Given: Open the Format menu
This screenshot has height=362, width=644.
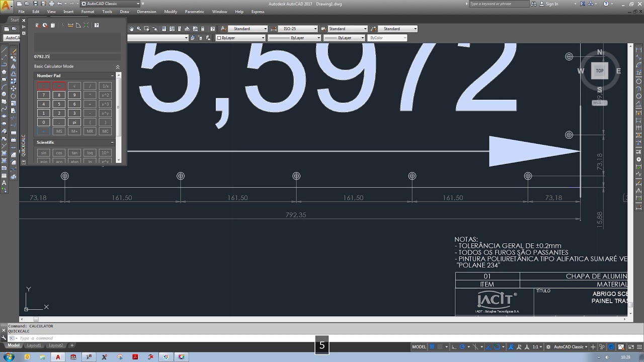Looking at the screenshot, I should click(x=88, y=12).
